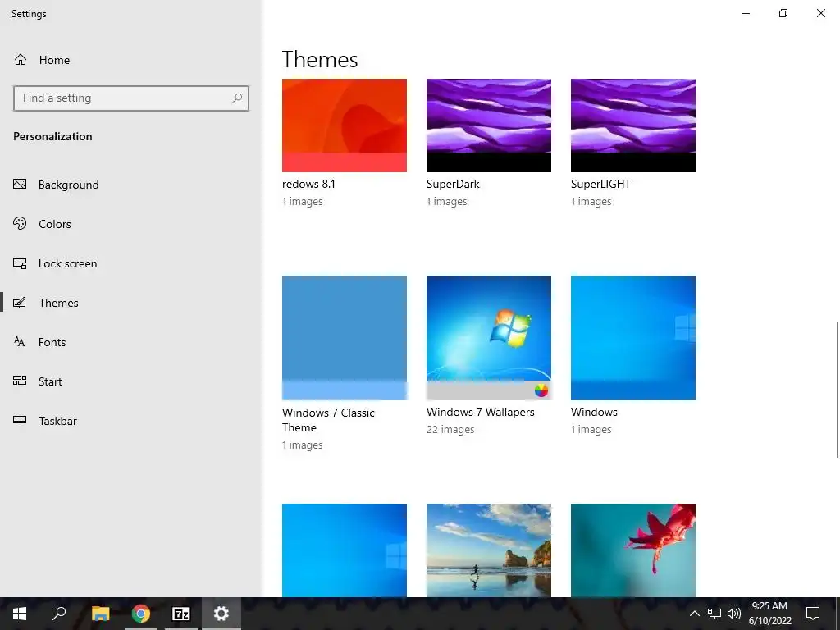Viewport: 840px width, 630px height.
Task: Click the search magnifier in Find a setting
Action: [x=237, y=98]
